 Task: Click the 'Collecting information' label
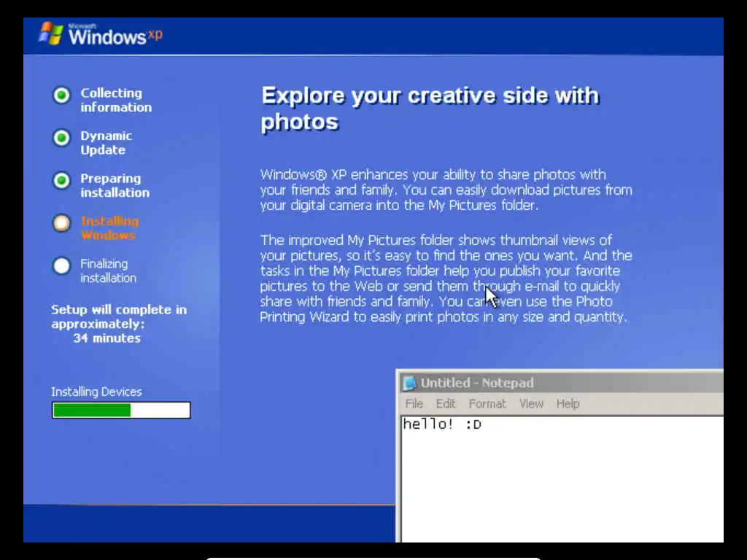[116, 100]
